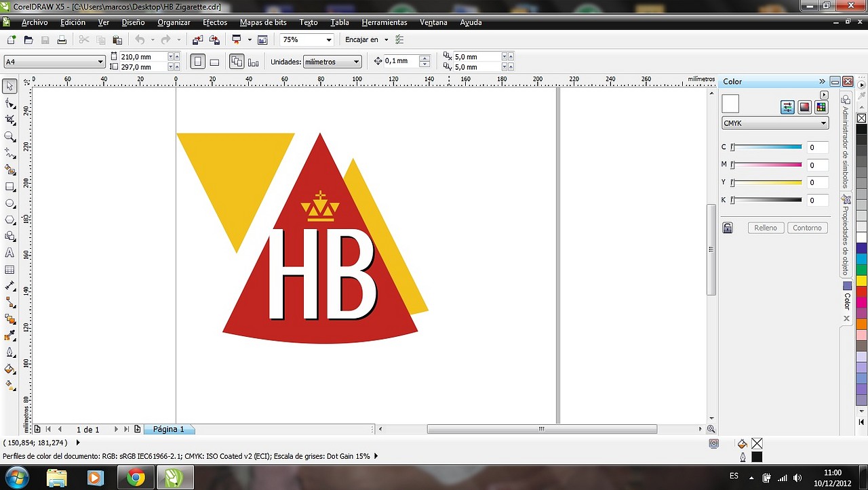Viewport: 868px width, 490px height.
Task: Switch to the Página 1 tab
Action: [169, 429]
